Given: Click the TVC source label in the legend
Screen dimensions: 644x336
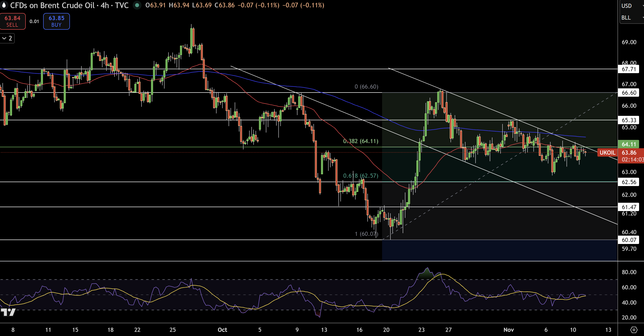Looking at the screenshot, I should coord(122,5).
